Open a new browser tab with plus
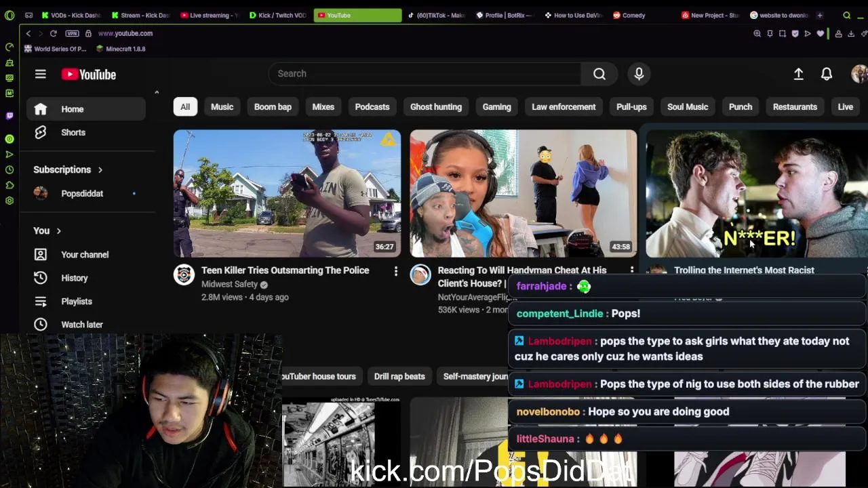This screenshot has width=868, height=488. tap(820, 15)
